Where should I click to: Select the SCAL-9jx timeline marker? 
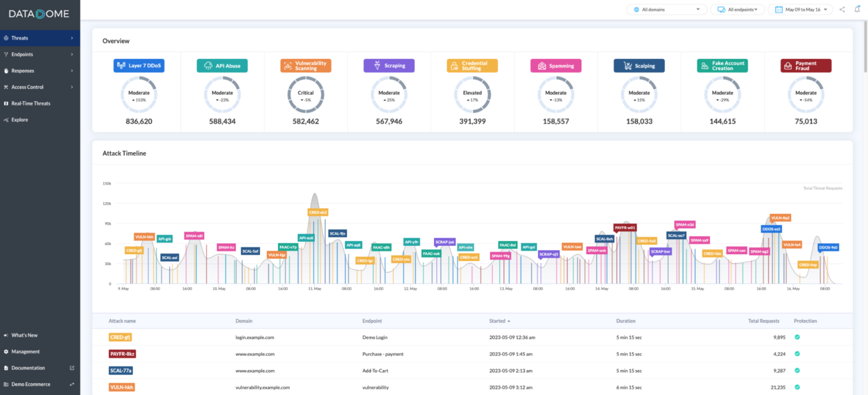pyautogui.click(x=338, y=234)
